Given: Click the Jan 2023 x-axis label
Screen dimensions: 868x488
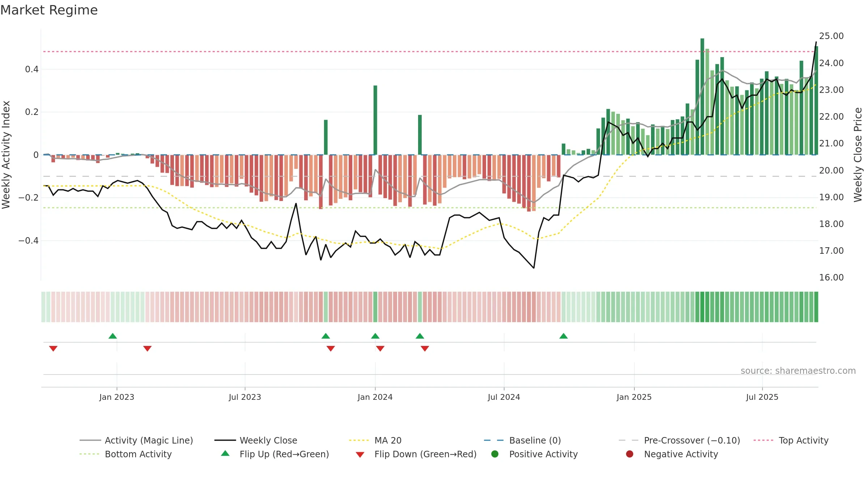Looking at the screenshot, I should [117, 397].
